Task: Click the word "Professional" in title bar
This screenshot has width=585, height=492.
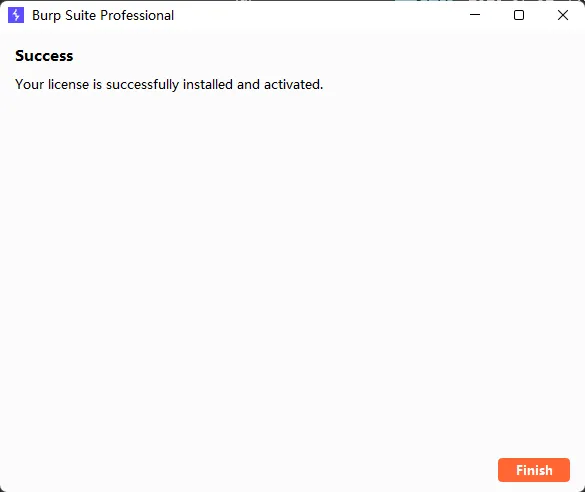Action: 137,15
